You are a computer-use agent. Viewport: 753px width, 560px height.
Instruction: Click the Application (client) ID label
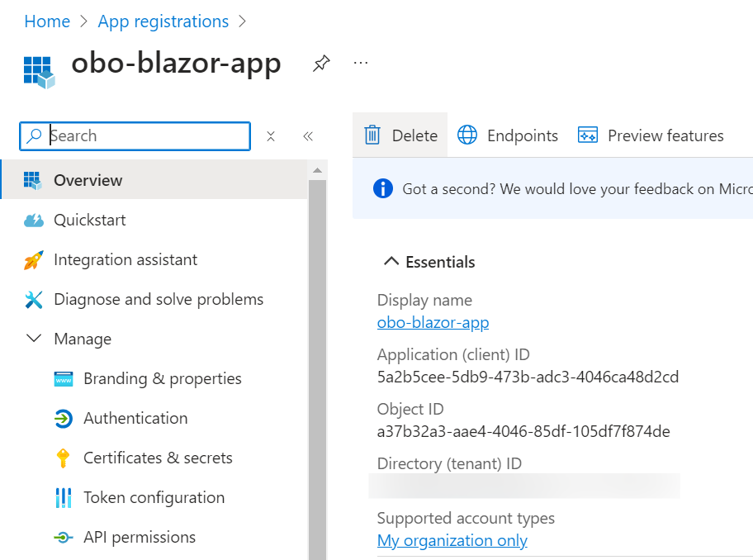(x=453, y=355)
